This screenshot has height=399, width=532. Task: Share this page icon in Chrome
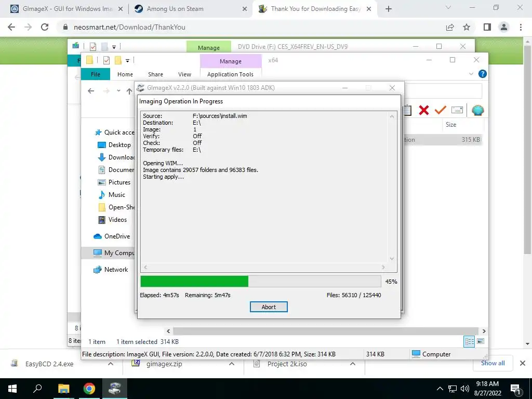point(450,27)
